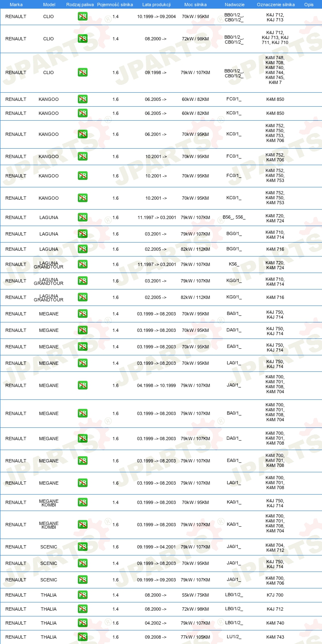
Task: Click fuel icon in Scenic 09.1999 -> 04.2001 row
Action: pos(82,547)
